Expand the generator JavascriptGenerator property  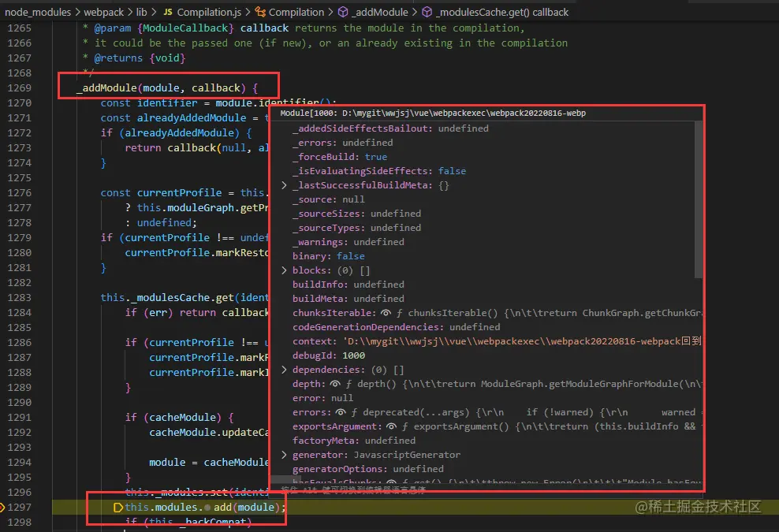pos(284,455)
